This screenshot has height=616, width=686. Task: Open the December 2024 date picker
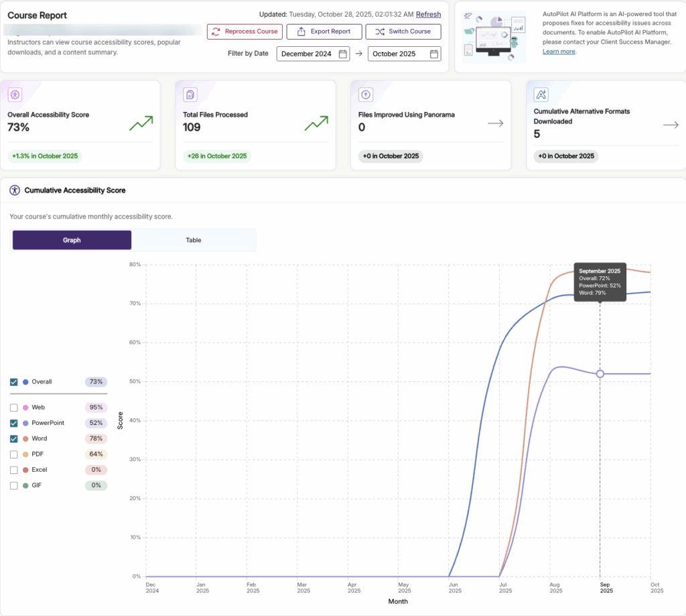coord(313,54)
